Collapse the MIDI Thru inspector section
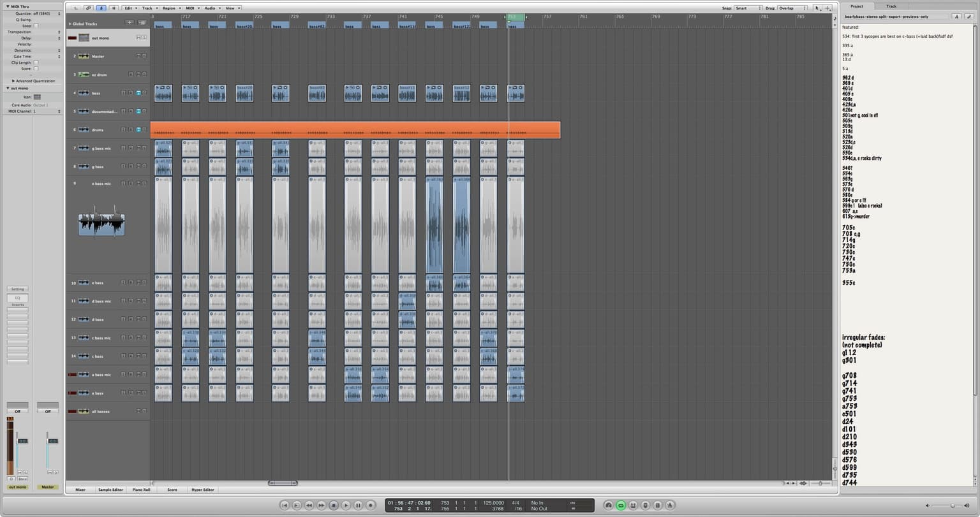The image size is (980, 517). [8, 6]
